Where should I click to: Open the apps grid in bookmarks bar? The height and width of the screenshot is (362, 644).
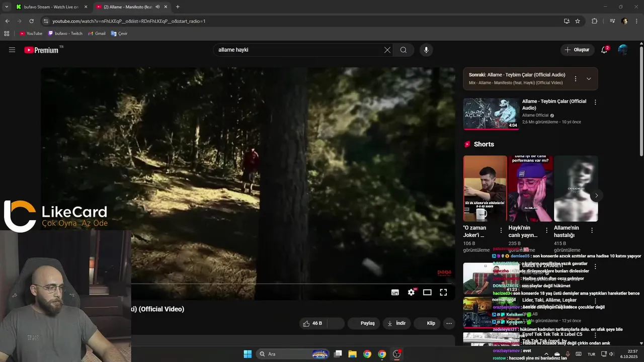(7, 34)
